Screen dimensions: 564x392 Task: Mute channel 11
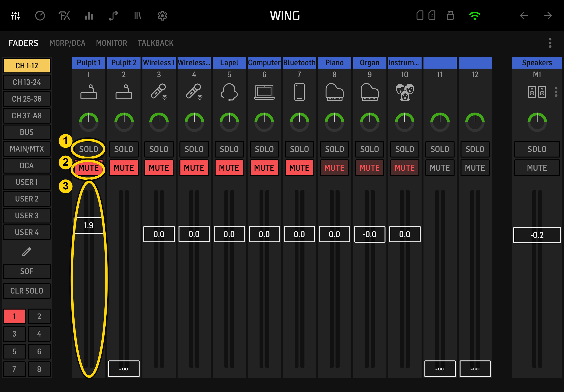tap(440, 168)
